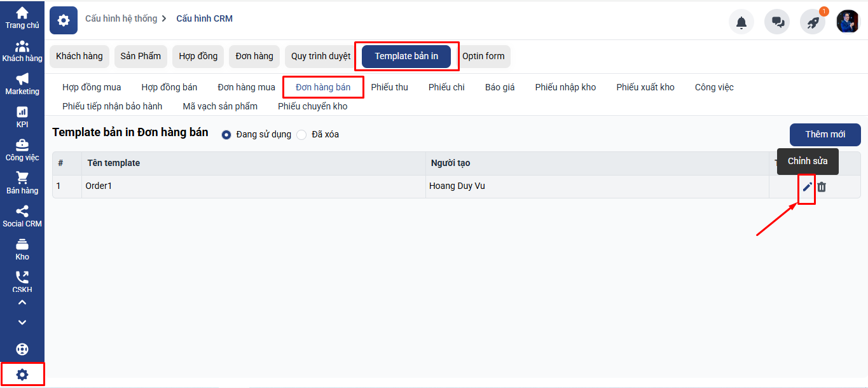Open the Kho warehouse module

tap(22, 249)
